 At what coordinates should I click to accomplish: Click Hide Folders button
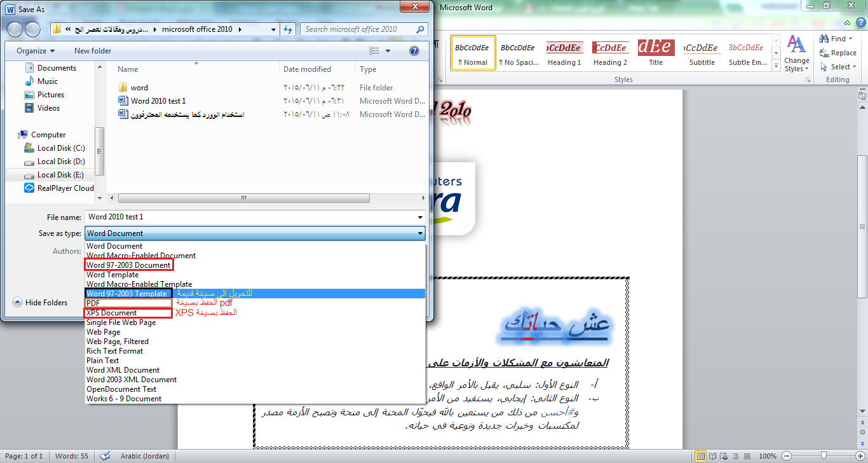coord(40,303)
